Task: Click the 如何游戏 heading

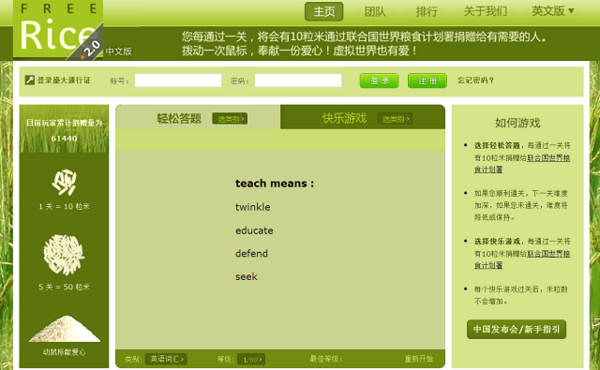Action: [517, 123]
